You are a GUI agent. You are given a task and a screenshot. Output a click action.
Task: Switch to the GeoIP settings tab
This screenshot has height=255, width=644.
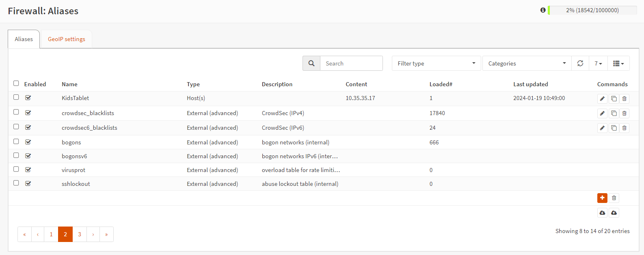pos(67,39)
